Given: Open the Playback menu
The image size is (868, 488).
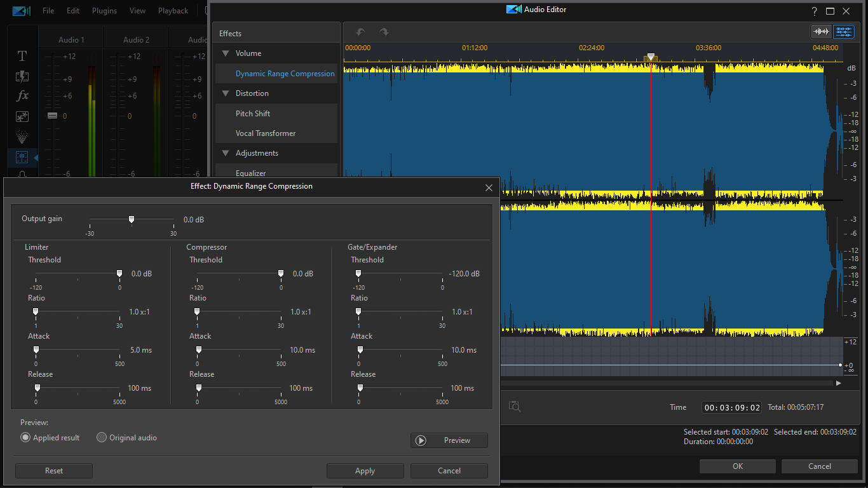Looking at the screenshot, I should pyautogui.click(x=173, y=11).
